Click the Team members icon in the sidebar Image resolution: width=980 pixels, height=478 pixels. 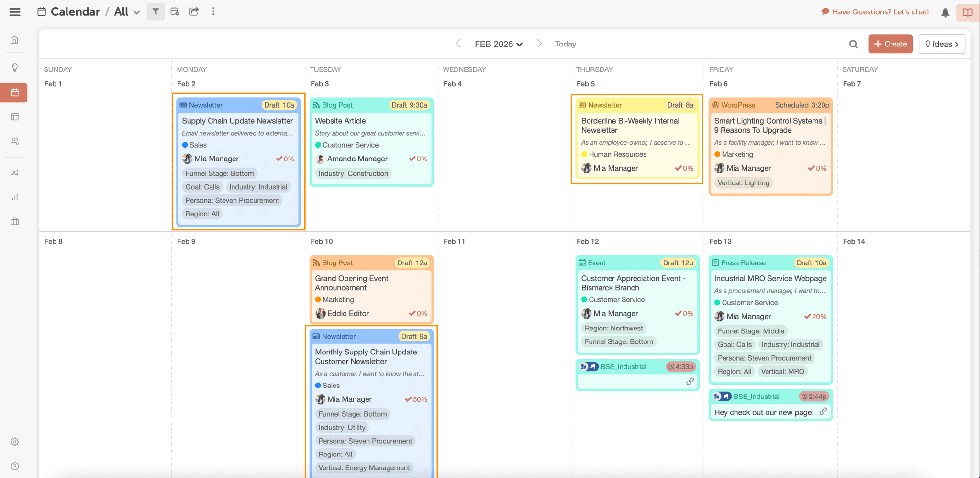(x=14, y=141)
